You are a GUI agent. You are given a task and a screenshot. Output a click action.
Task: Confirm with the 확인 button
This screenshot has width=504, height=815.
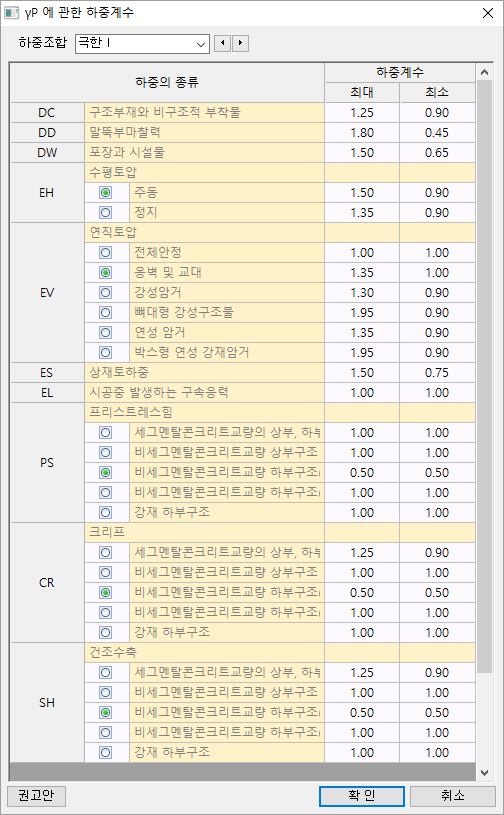(x=362, y=796)
